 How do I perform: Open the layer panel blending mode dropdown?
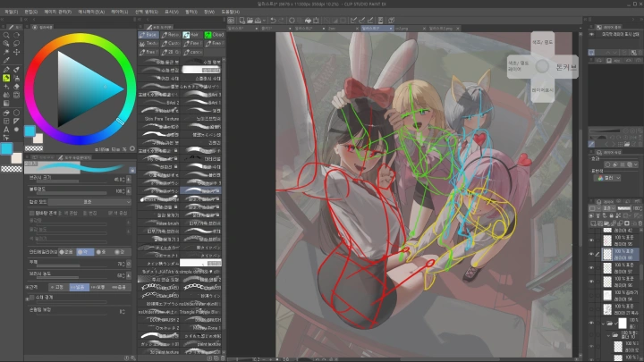(x=608, y=208)
